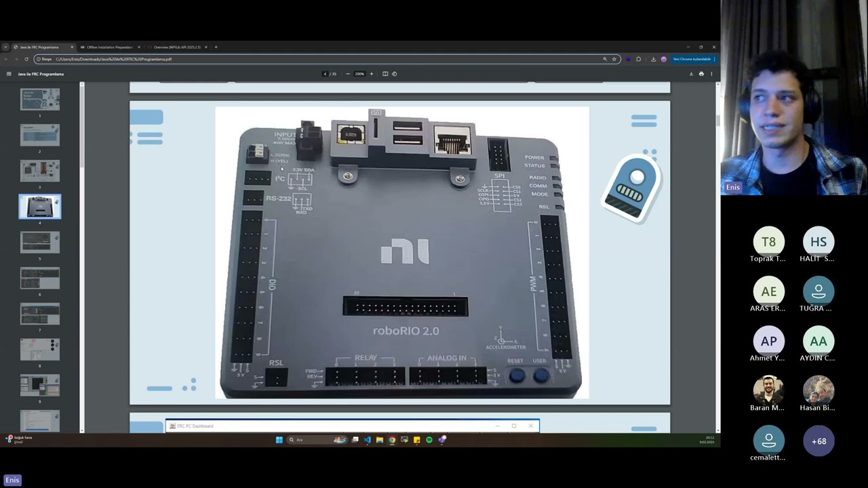Switch to Offline Installation Preparation tab
This screenshot has height=488, width=868.
point(109,47)
